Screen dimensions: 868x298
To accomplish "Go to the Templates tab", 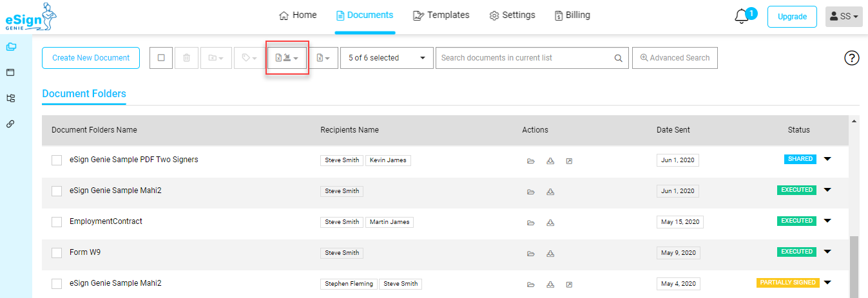I will [x=441, y=15].
